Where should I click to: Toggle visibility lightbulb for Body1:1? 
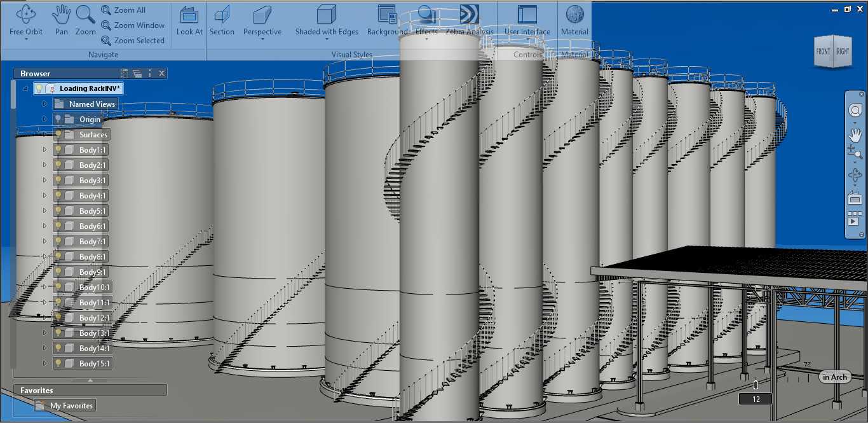(x=58, y=150)
